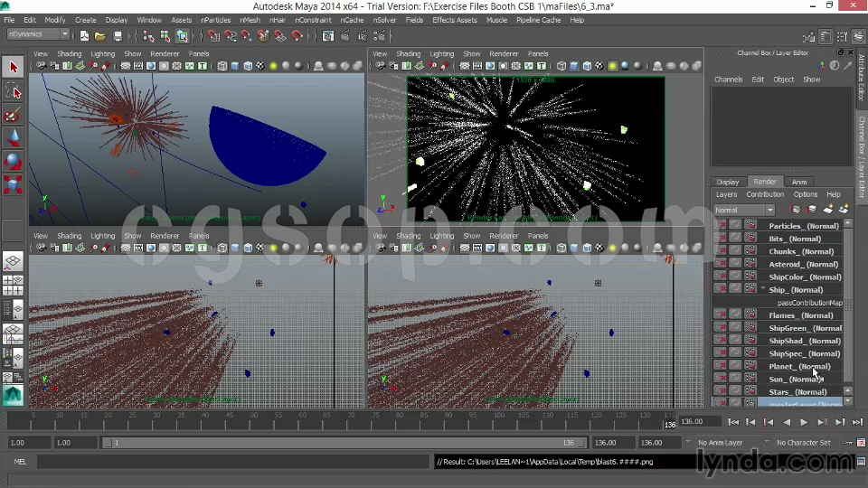
Task: Click the play backwards button
Action: pos(786,422)
